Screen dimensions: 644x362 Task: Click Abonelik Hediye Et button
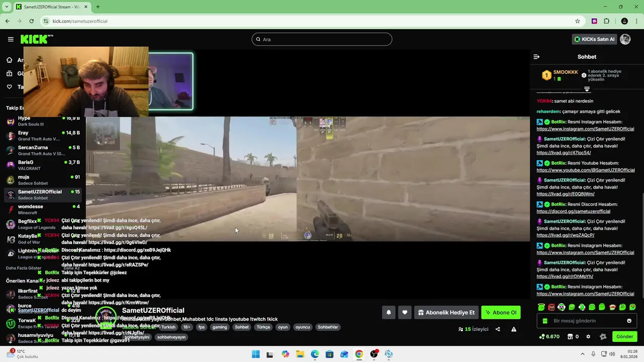point(446,312)
